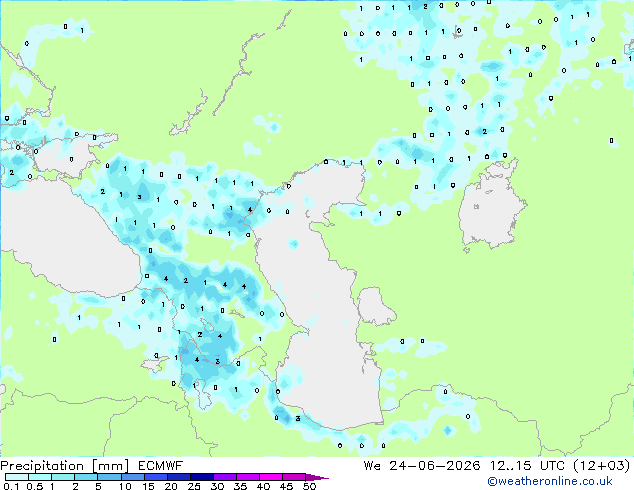Click the above-50 mm legend arrow tip
The height and width of the screenshot is (490, 634).
pyautogui.click(x=317, y=477)
